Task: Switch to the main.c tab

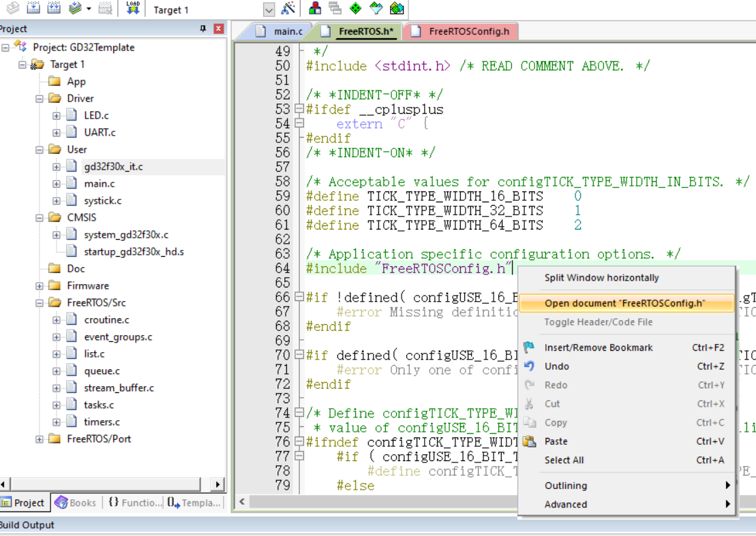Action: (281, 31)
